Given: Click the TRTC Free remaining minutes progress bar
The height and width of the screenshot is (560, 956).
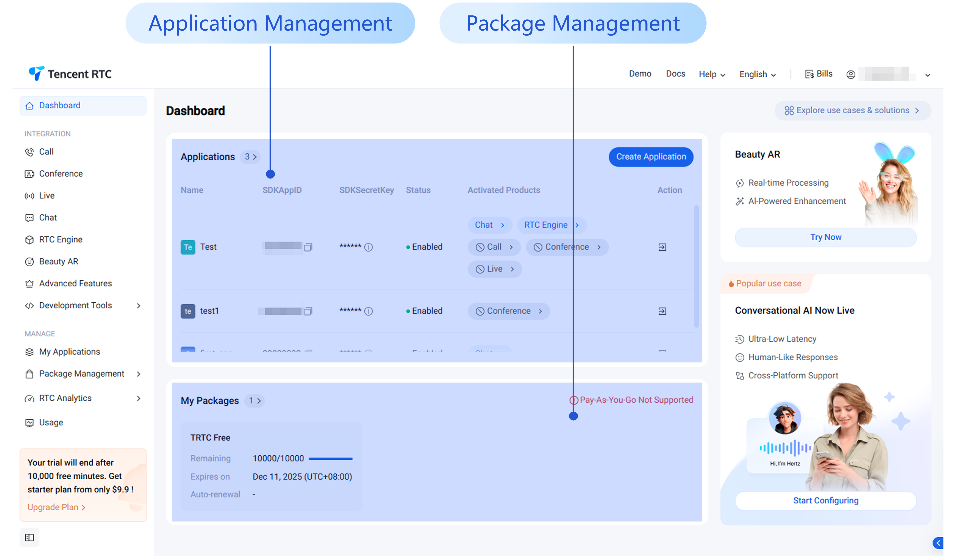Looking at the screenshot, I should point(330,459).
